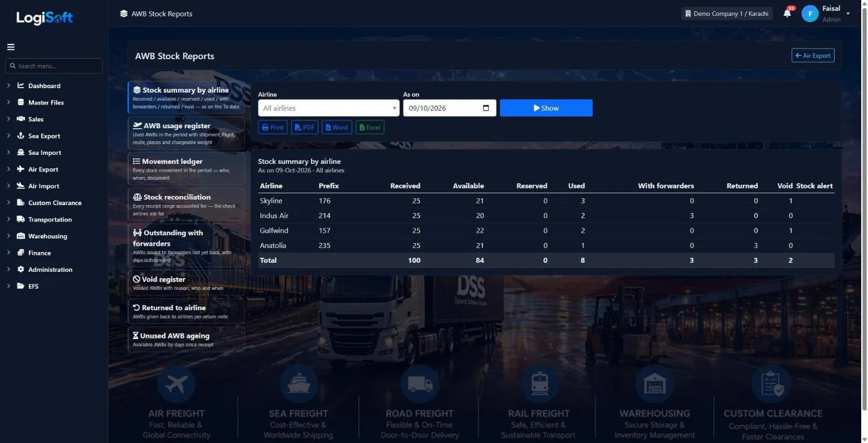The height and width of the screenshot is (443, 868).
Task: Expand the Finance menu chevron
Action: [x=8, y=253]
